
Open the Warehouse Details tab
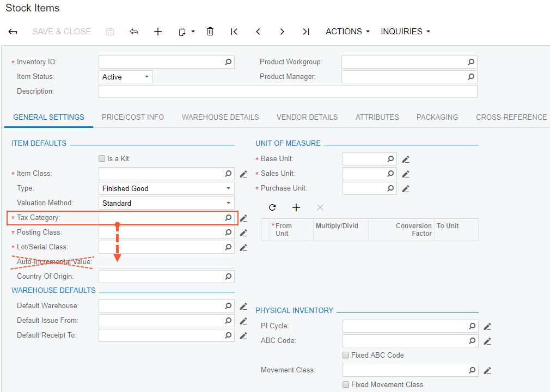[220, 117]
